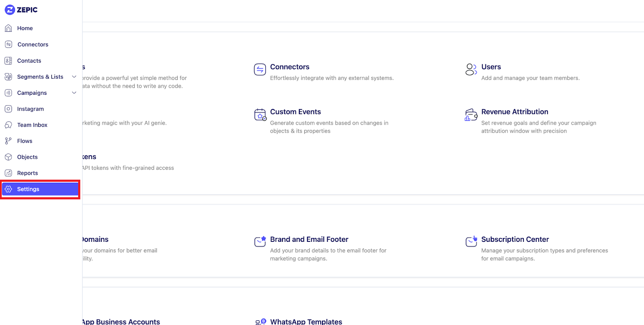Click the Reports chart icon
The width and height of the screenshot is (644, 325).
8,173
